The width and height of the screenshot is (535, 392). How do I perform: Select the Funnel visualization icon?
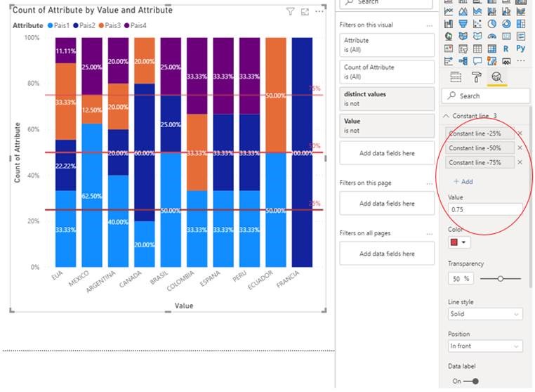[463, 24]
